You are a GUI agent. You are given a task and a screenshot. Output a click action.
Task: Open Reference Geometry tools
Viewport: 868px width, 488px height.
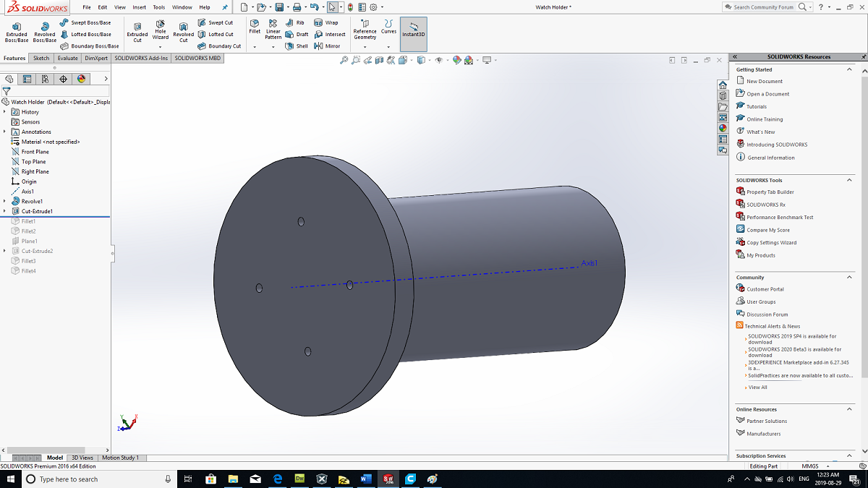point(365,30)
